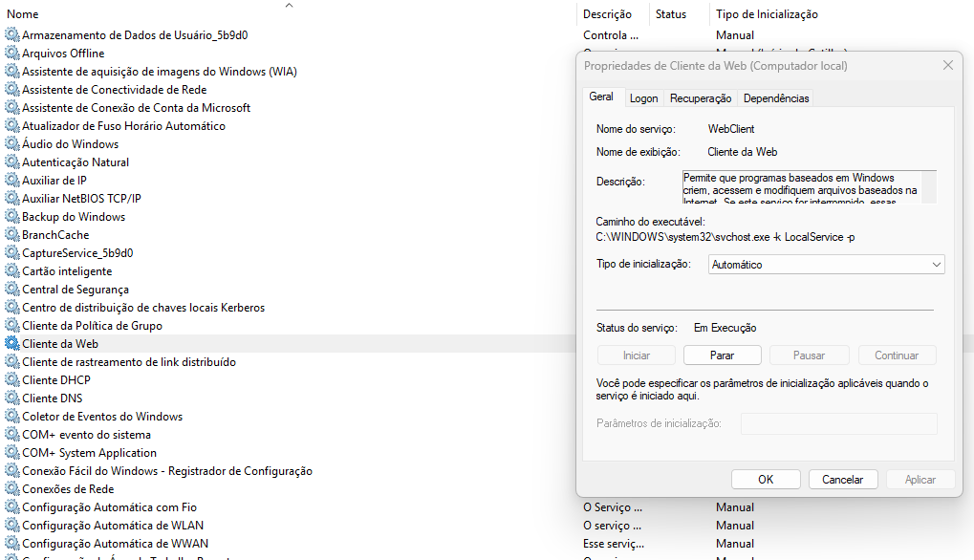Click the gear icon beside Cliente DHCP
This screenshot has height=560, width=974.
pyautogui.click(x=11, y=380)
